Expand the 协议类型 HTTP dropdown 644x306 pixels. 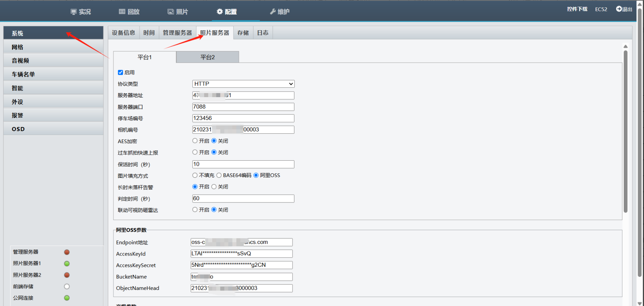tap(243, 84)
